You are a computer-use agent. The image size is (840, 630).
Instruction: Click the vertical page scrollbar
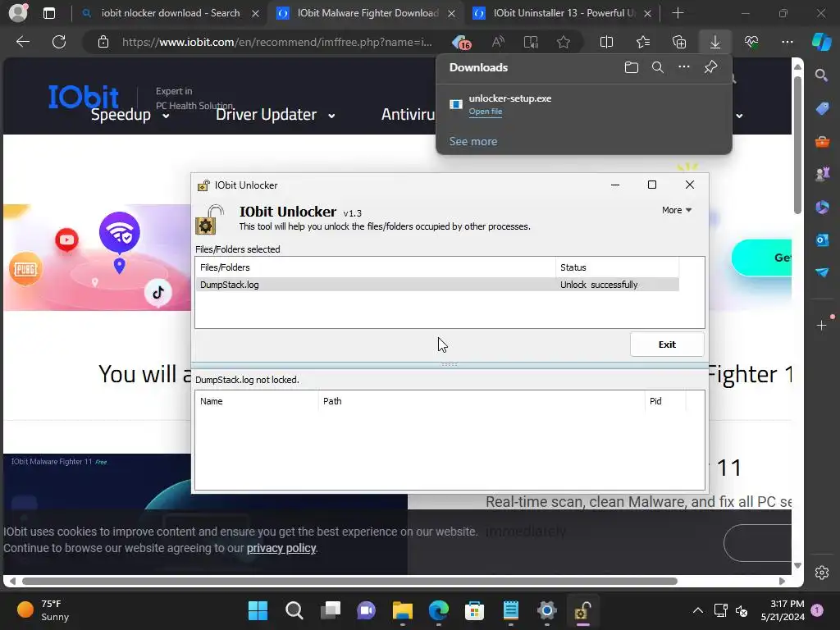pyautogui.click(x=797, y=144)
